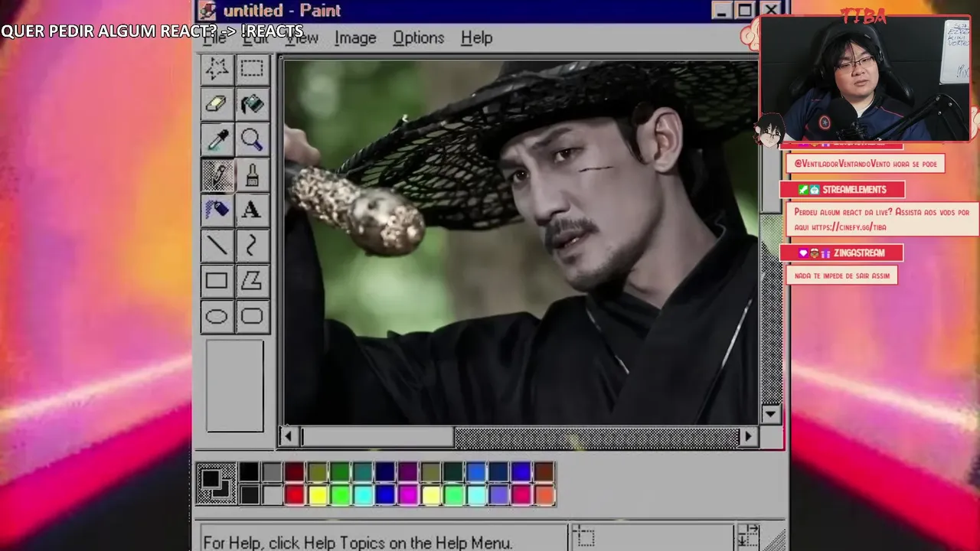
Task: Pick the periwinkle palette color
Action: click(x=499, y=495)
